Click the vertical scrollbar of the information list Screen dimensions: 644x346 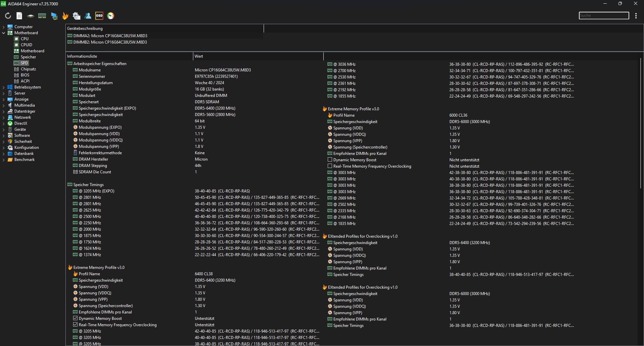coord(640,123)
